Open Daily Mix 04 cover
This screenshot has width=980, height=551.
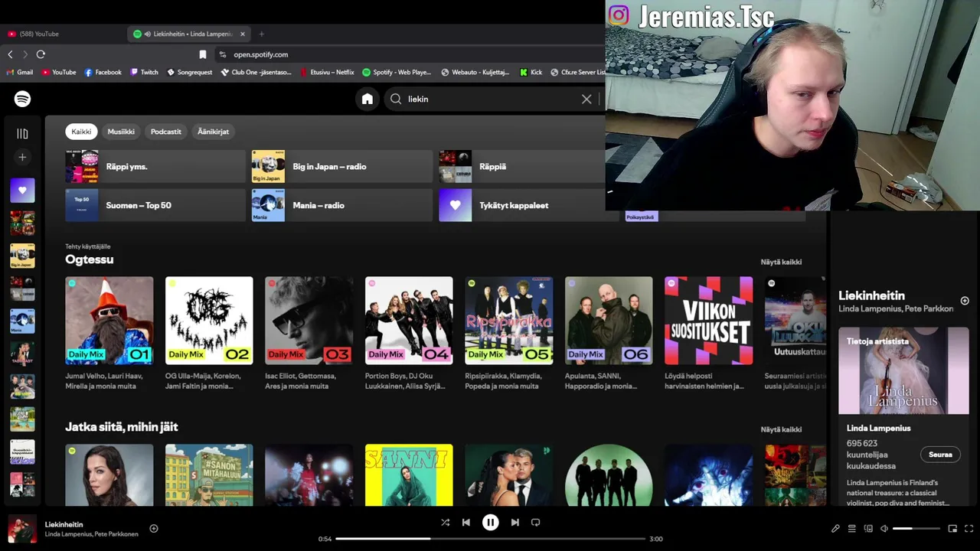[409, 321]
